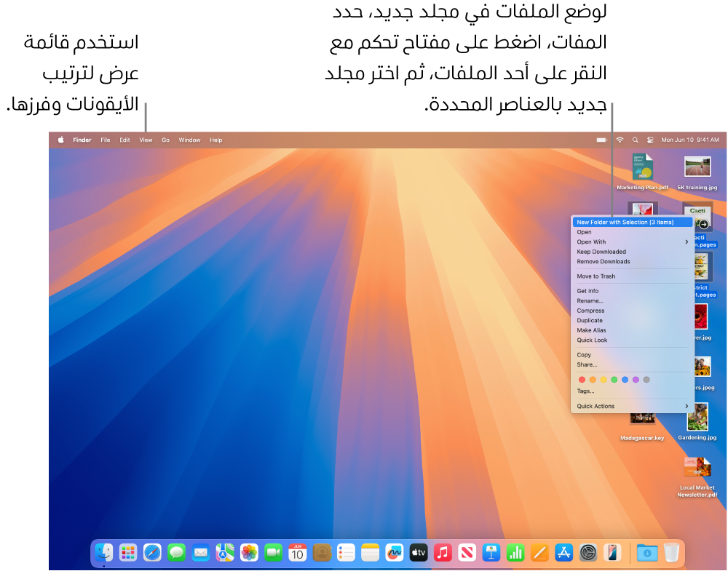Launch Keynote from the Dock
728x571 pixels.
[x=491, y=552]
